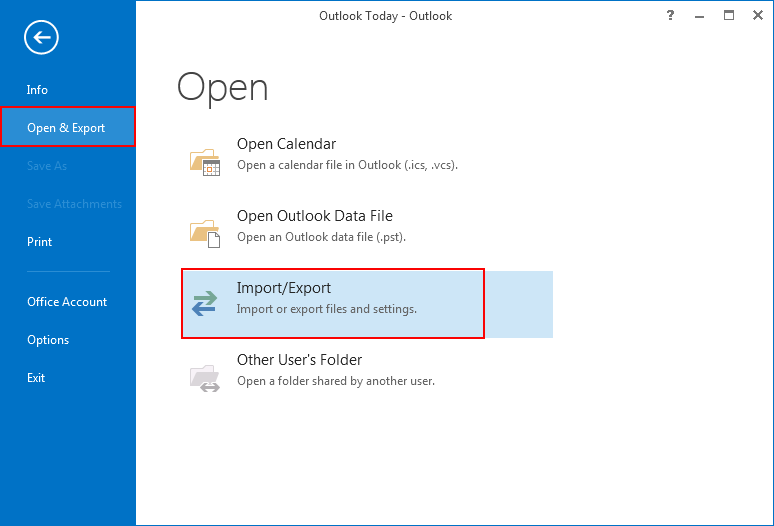The width and height of the screenshot is (774, 526).
Task: Click the Import/Export arrows icon
Action: (x=205, y=303)
